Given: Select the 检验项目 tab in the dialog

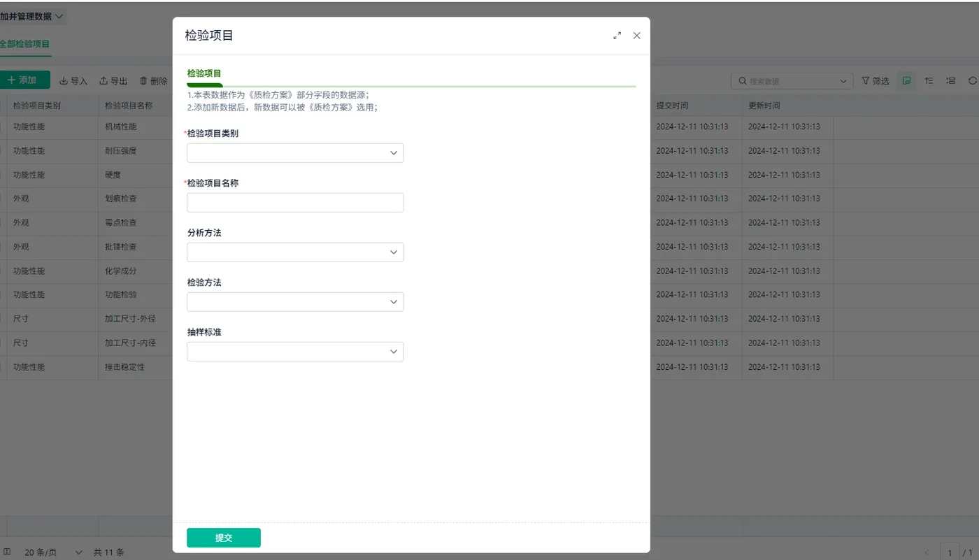Looking at the screenshot, I should [x=204, y=73].
